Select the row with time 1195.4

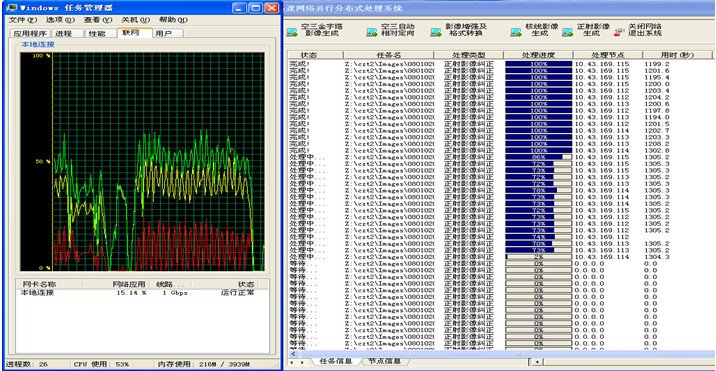pos(500,77)
